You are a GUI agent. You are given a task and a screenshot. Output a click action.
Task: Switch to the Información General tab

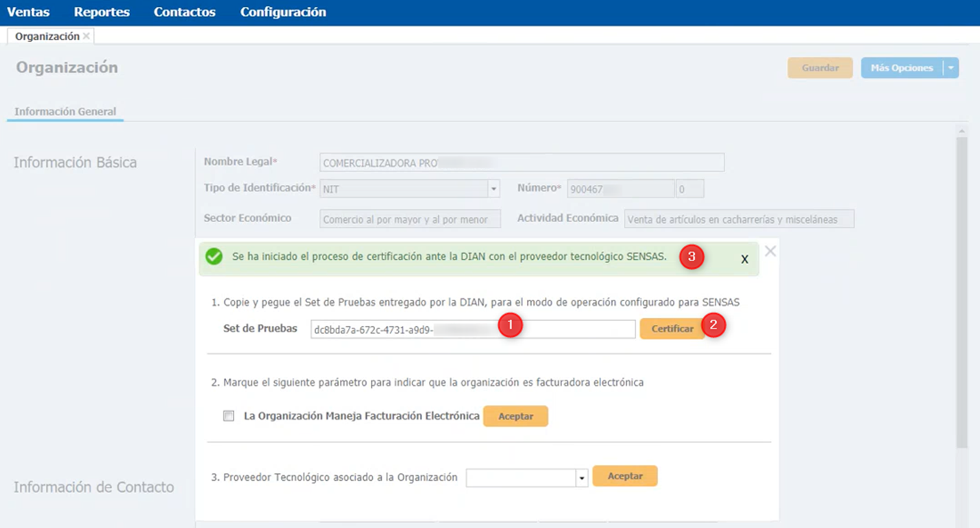pyautogui.click(x=65, y=111)
